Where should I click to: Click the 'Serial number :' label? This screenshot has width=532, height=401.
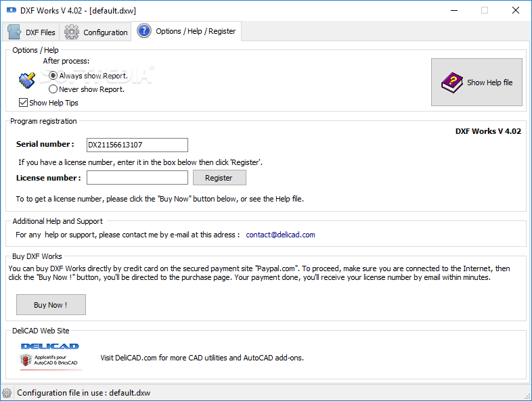point(45,144)
